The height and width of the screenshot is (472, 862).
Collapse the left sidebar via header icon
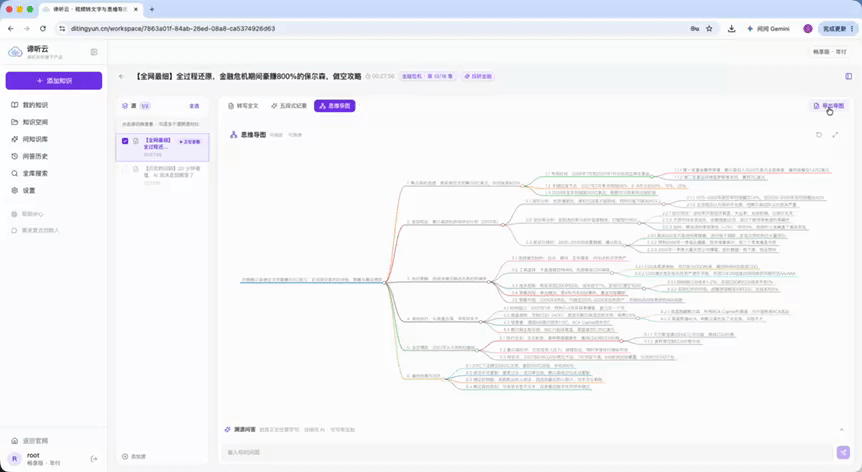[x=94, y=52]
